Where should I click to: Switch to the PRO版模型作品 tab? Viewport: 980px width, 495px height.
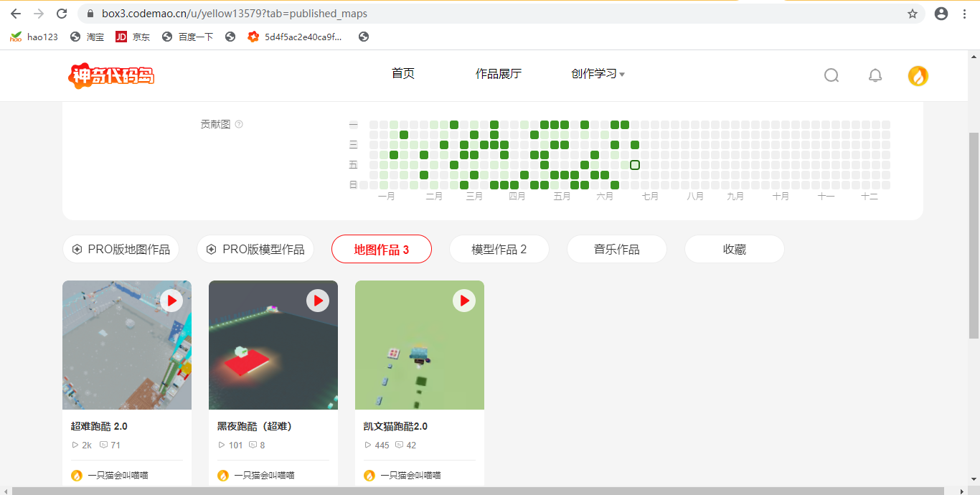[255, 249]
